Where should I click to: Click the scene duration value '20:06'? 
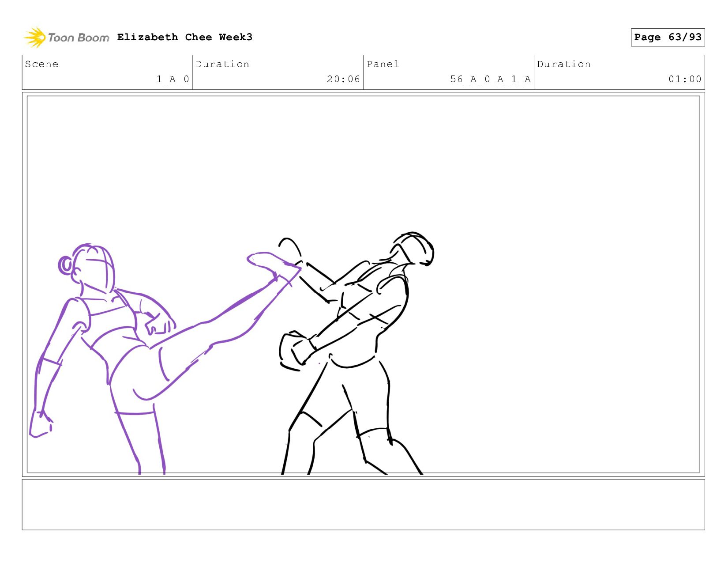(x=343, y=79)
